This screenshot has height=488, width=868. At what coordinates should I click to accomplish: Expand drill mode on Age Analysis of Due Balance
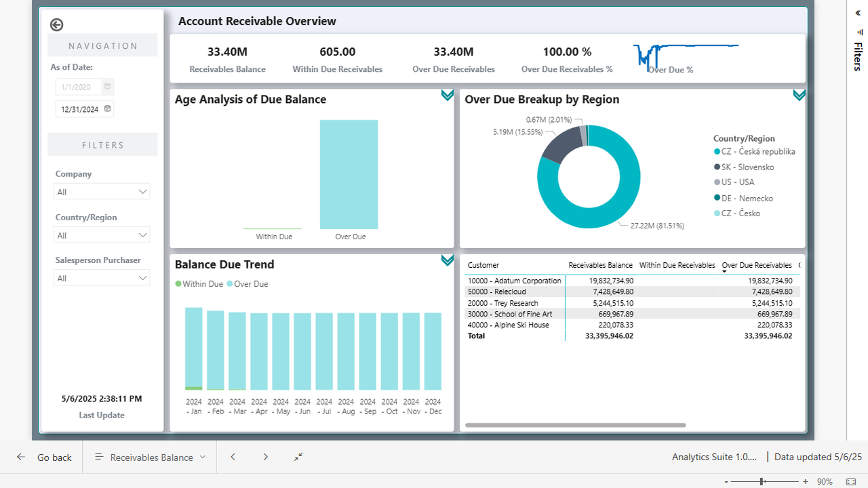pyautogui.click(x=448, y=95)
